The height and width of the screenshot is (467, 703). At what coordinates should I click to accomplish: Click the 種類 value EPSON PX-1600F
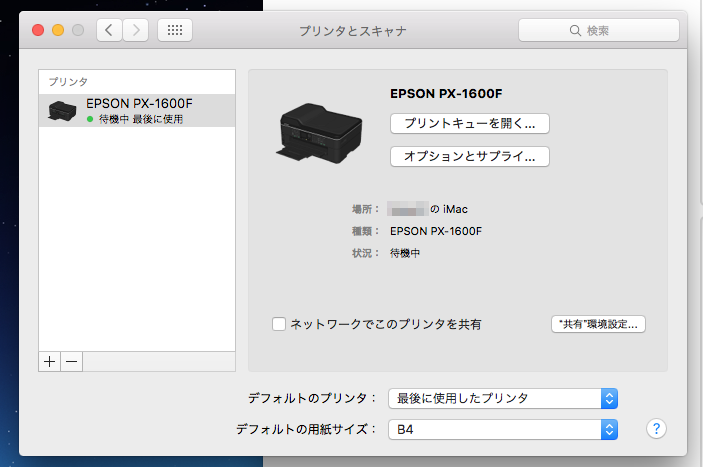point(436,231)
